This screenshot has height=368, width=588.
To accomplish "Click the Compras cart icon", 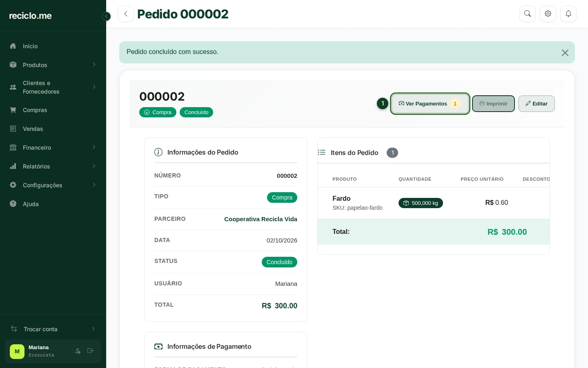I will point(13,110).
